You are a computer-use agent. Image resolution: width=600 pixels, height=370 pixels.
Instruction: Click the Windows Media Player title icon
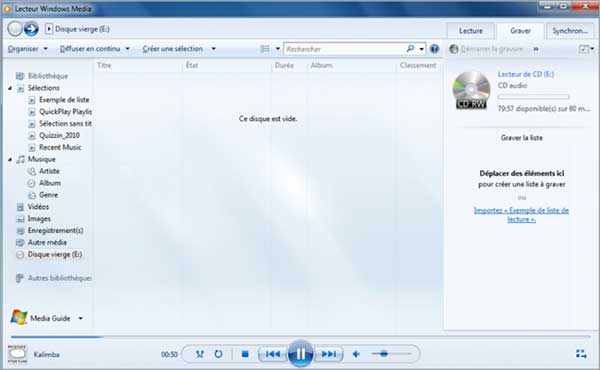[x=7, y=8]
